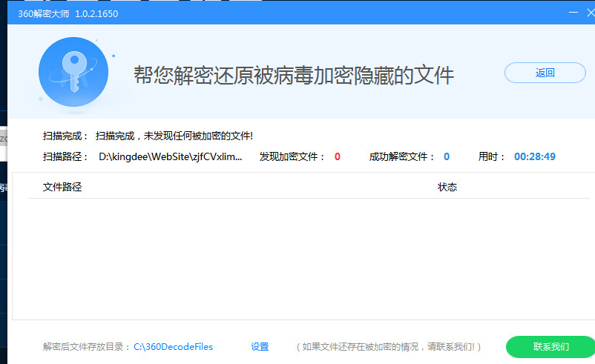This screenshot has width=595, height=364.
Task: Click the blue key logo icon
Action: (x=73, y=72)
